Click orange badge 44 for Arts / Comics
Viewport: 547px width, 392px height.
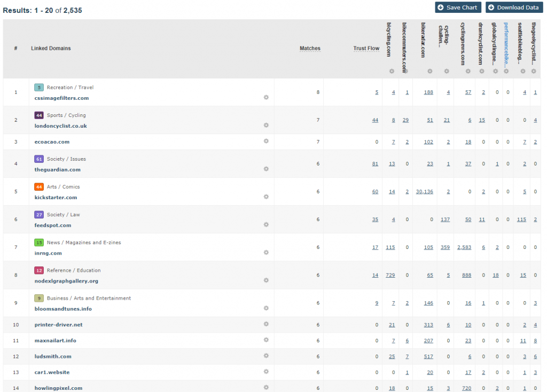pos(39,187)
